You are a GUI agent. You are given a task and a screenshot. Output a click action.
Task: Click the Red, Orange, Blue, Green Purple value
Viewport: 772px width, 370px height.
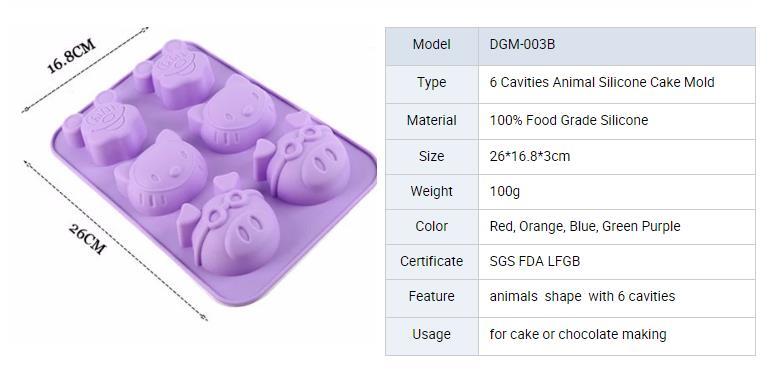tap(585, 226)
